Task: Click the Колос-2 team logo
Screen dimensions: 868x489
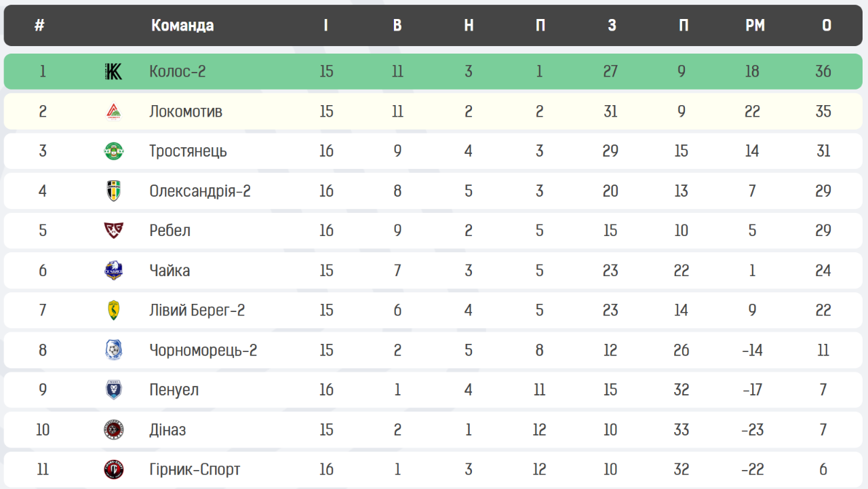Action: click(x=113, y=71)
